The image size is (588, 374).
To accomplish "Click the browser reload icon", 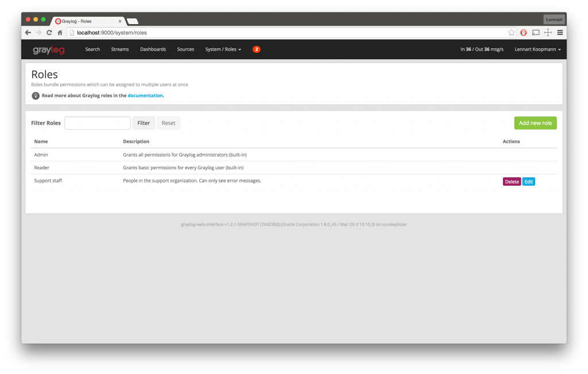I will coord(49,33).
